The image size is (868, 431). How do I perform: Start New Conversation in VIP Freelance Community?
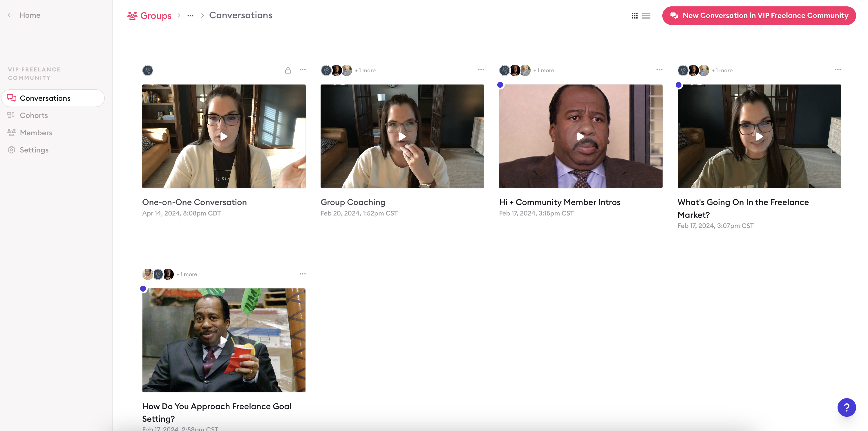coord(759,15)
